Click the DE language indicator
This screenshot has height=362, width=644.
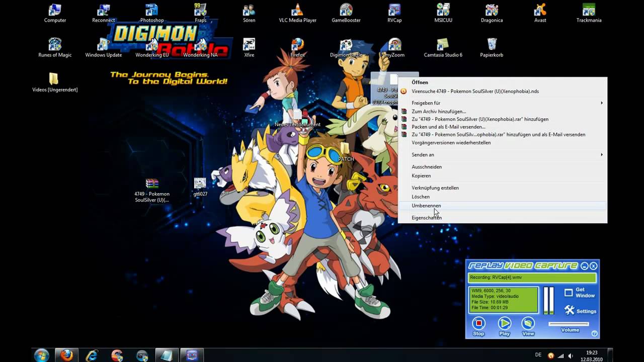(538, 355)
